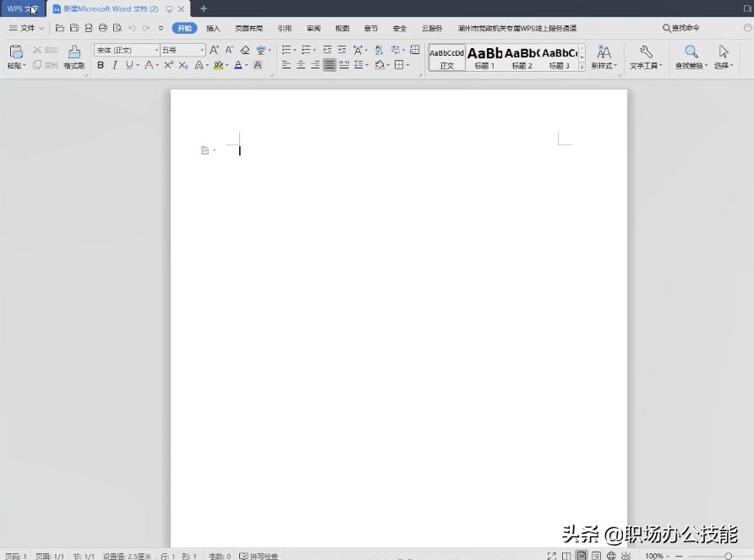Toggle subscript formatting

183,65
